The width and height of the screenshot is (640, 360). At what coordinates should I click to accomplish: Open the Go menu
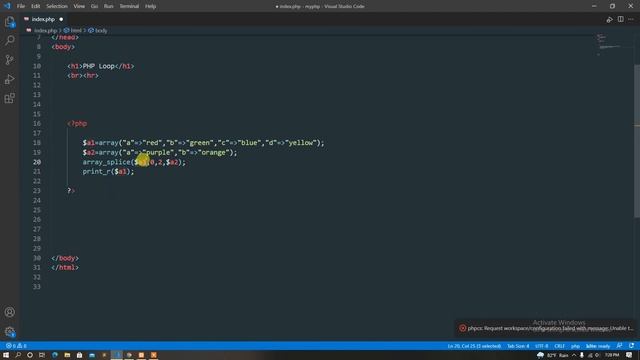click(94, 6)
